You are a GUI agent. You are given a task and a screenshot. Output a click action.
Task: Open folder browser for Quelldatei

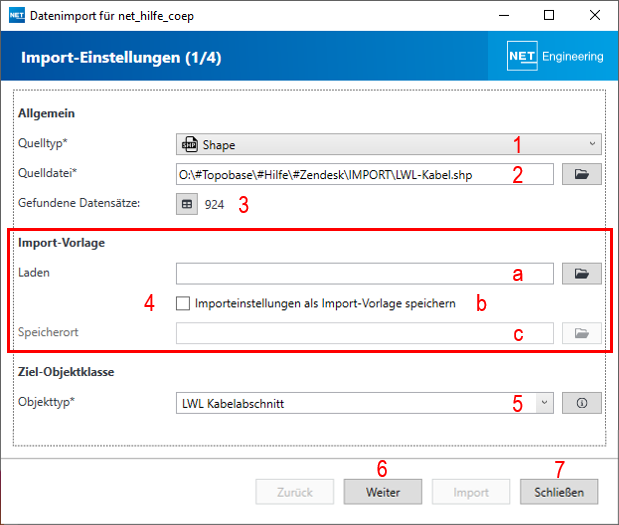tap(581, 174)
